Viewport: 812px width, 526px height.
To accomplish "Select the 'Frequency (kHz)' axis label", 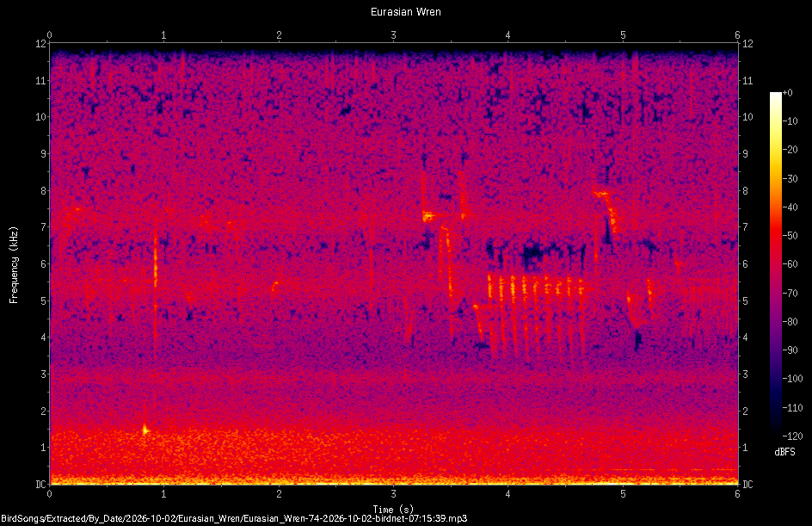I will 14,265.
